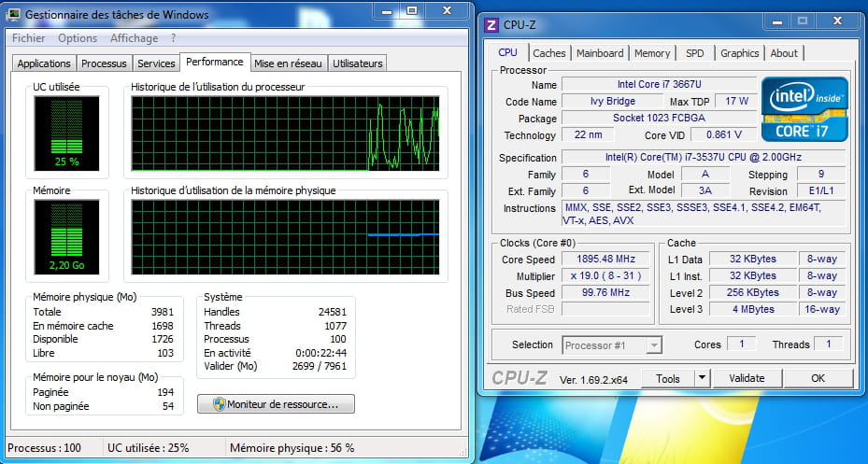Click the processor usage history graph

click(285, 134)
